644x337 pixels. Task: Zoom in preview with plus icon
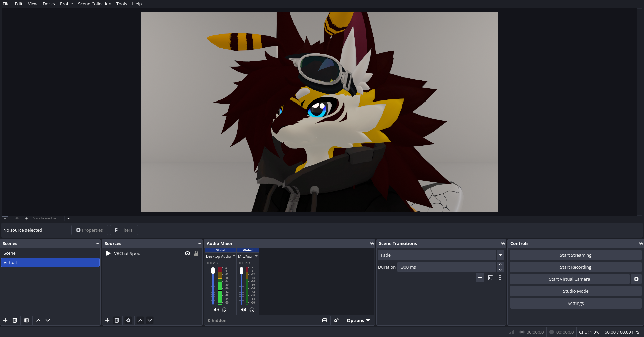(26, 218)
